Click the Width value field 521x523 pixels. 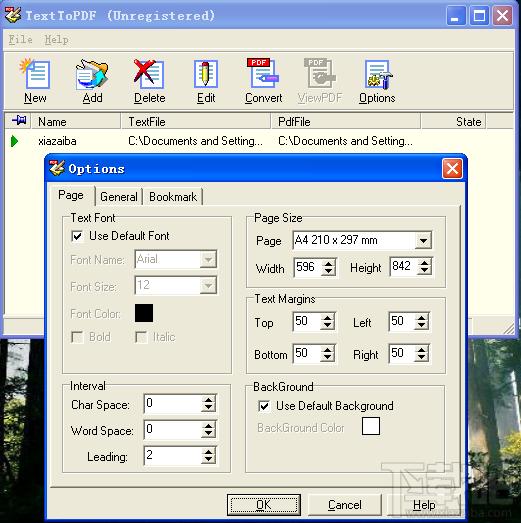[x=309, y=267]
